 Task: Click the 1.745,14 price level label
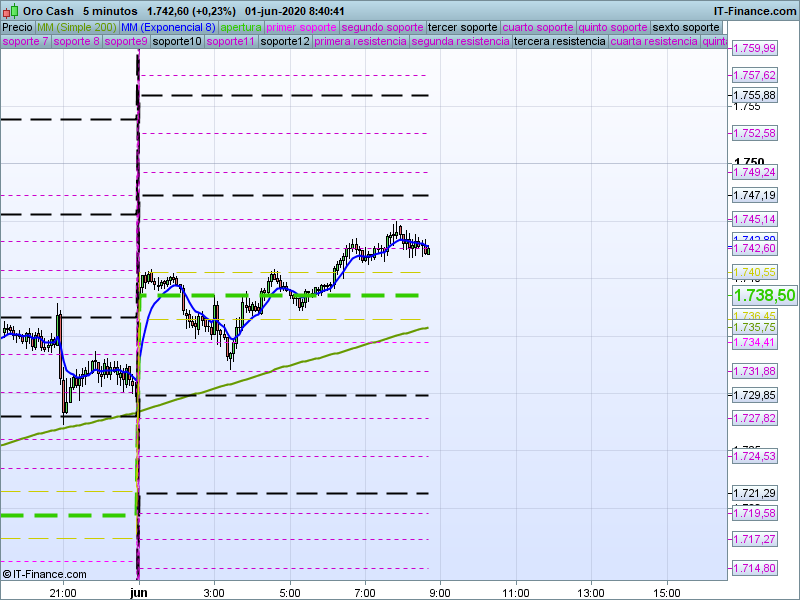point(755,219)
